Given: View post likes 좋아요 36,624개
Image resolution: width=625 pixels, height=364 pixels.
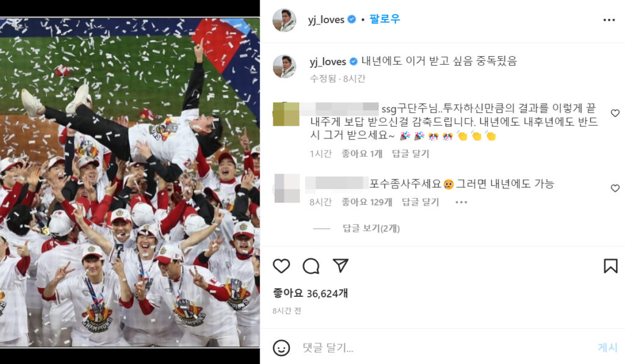Looking at the screenshot, I should (x=310, y=293).
